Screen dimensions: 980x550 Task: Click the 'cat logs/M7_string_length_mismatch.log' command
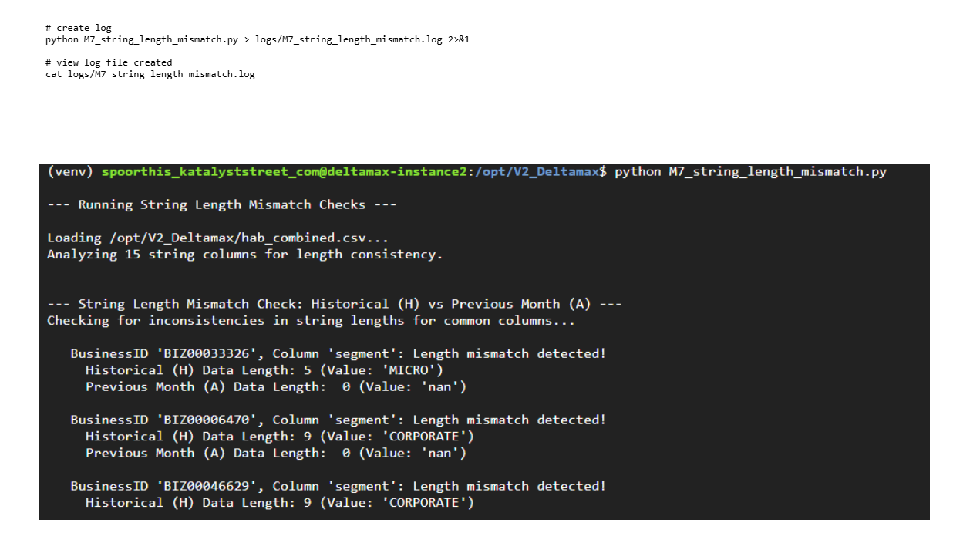[150, 74]
